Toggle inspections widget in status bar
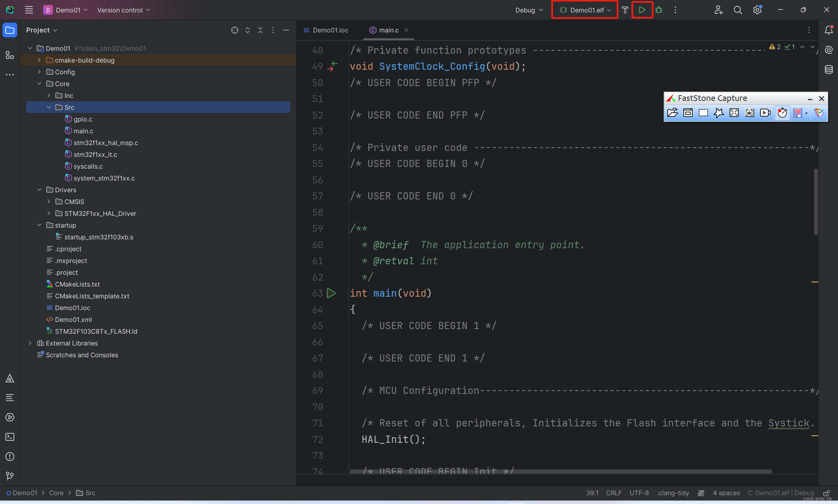 coord(701,493)
